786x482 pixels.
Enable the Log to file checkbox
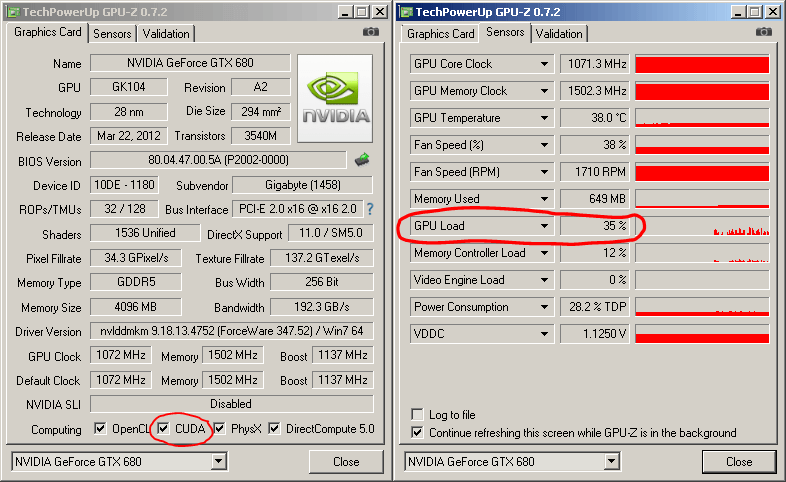[x=417, y=414]
